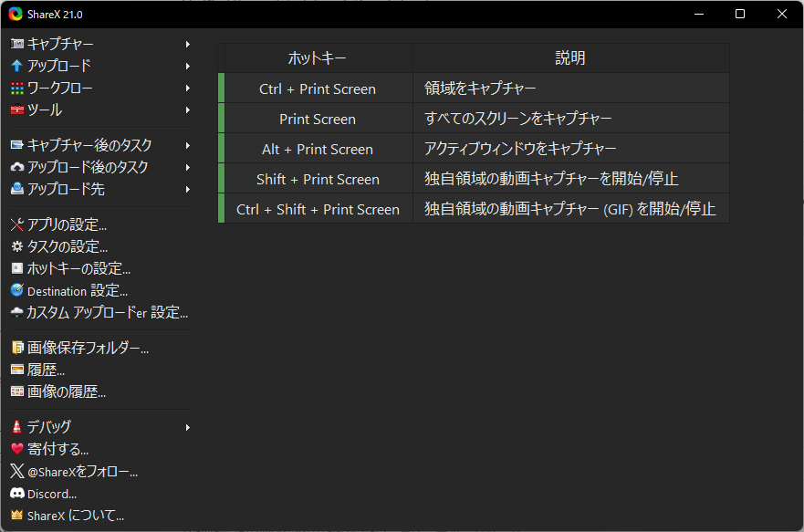Expand the キャプチャー後のタスク submenu arrow

[x=188, y=146]
